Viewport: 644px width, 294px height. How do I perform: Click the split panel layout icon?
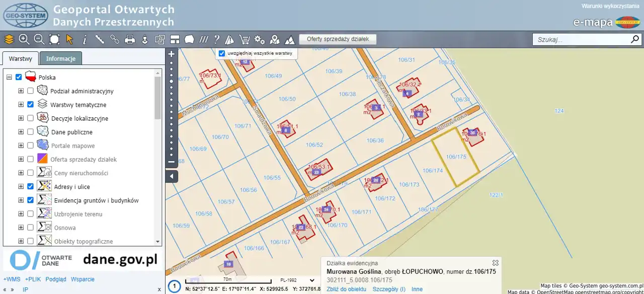(x=175, y=39)
